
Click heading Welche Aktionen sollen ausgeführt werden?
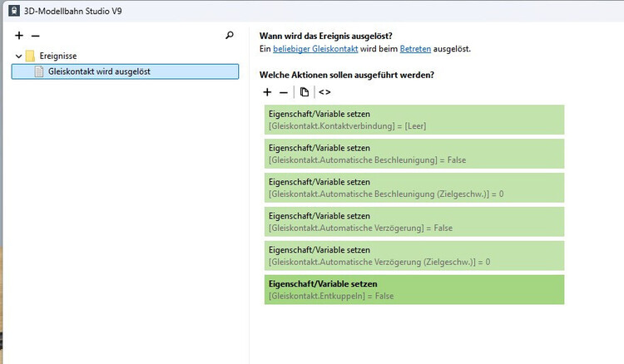point(347,75)
